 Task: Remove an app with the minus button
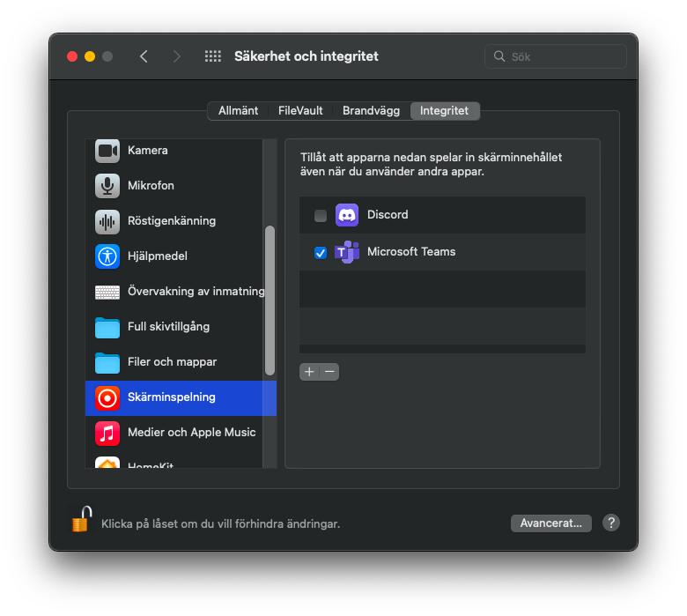click(x=329, y=372)
